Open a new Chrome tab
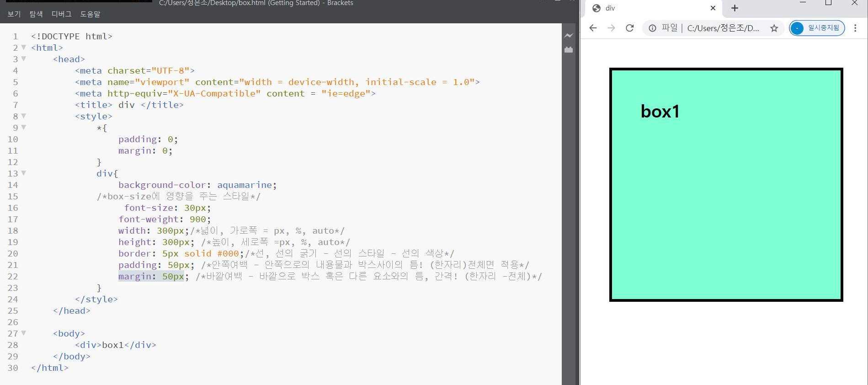Image resolution: width=868 pixels, height=385 pixels. point(735,8)
